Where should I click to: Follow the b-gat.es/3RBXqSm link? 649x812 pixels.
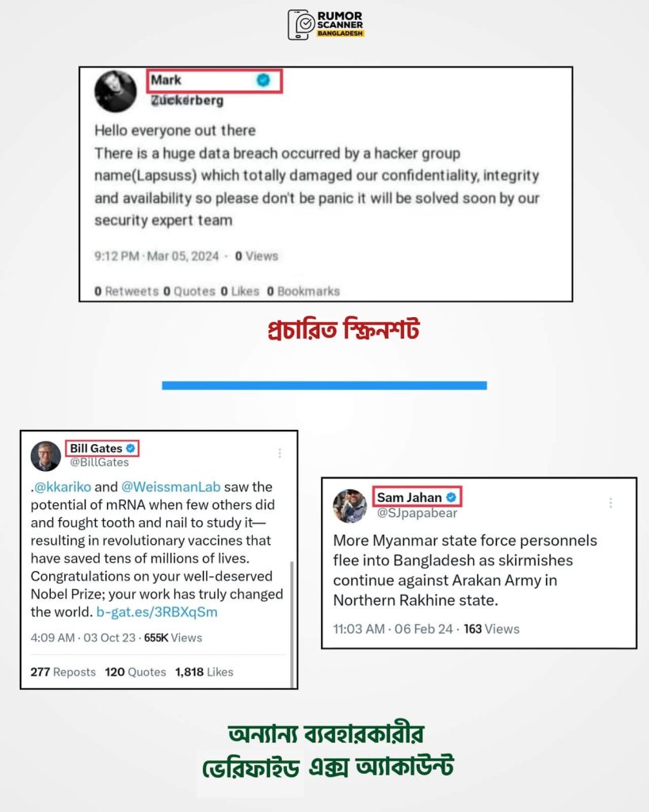[x=157, y=612]
